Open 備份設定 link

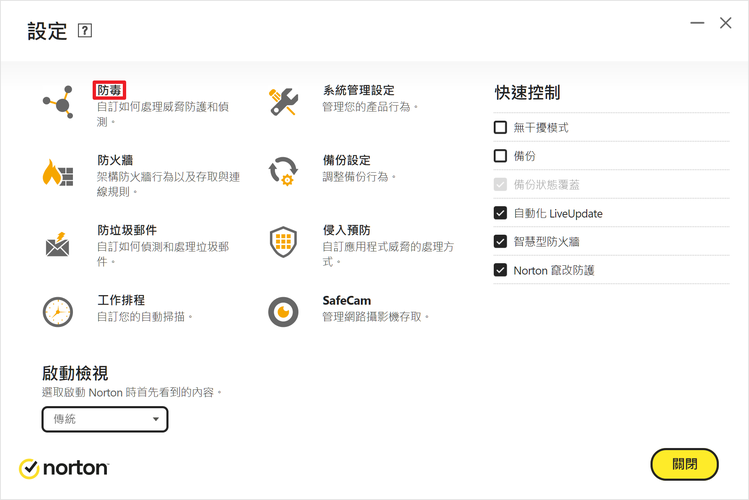(x=347, y=160)
